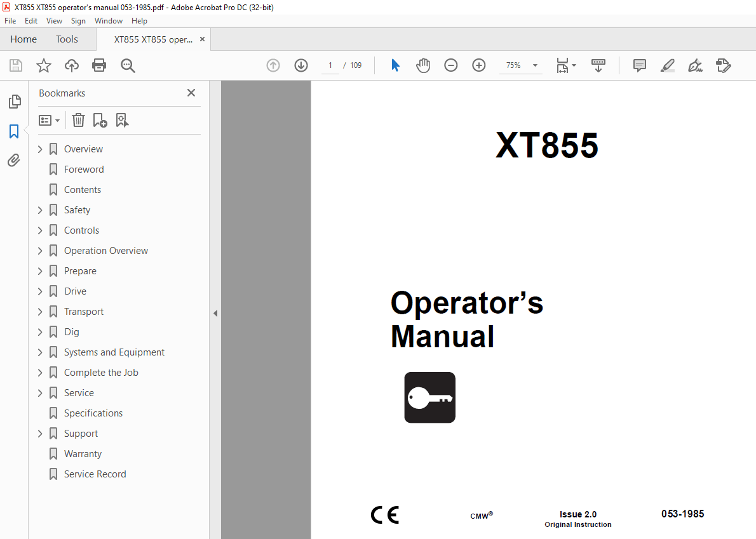Image resolution: width=756 pixels, height=539 pixels.
Task: Select the Warranty bookmark
Action: click(x=82, y=453)
